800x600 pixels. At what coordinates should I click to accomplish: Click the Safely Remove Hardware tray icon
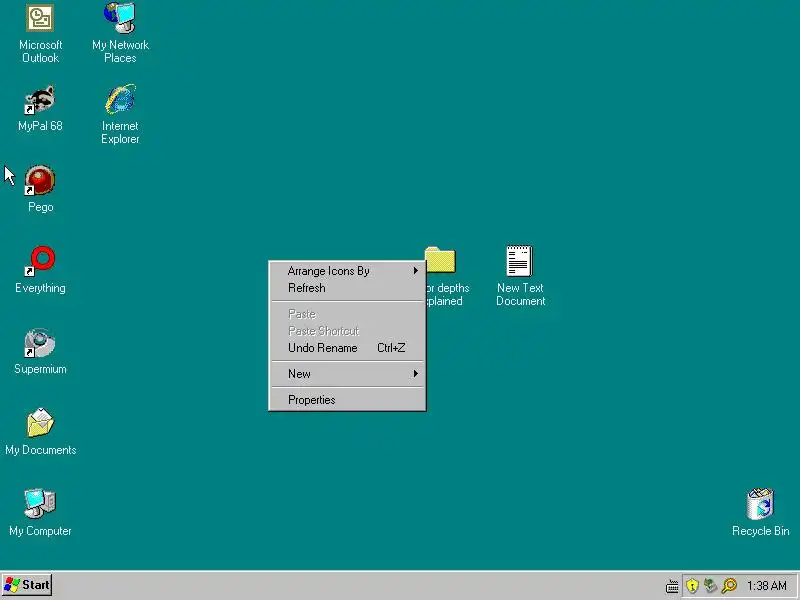(x=710, y=586)
